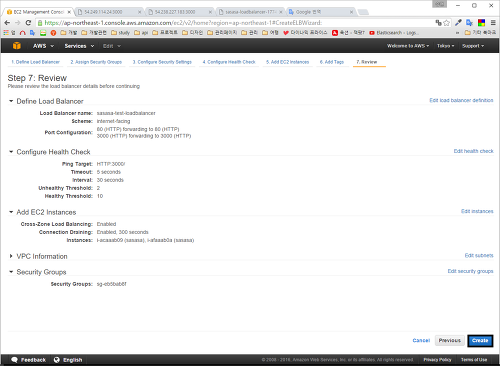
Task: Go back with the browser back arrow
Action: pos(7,23)
